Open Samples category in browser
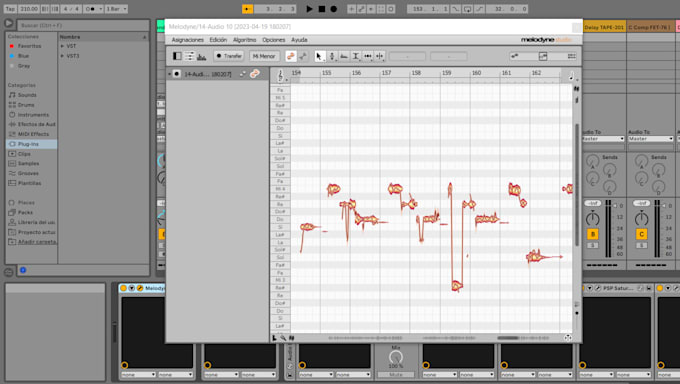Viewport: 680px width, 384px height. [x=28, y=164]
